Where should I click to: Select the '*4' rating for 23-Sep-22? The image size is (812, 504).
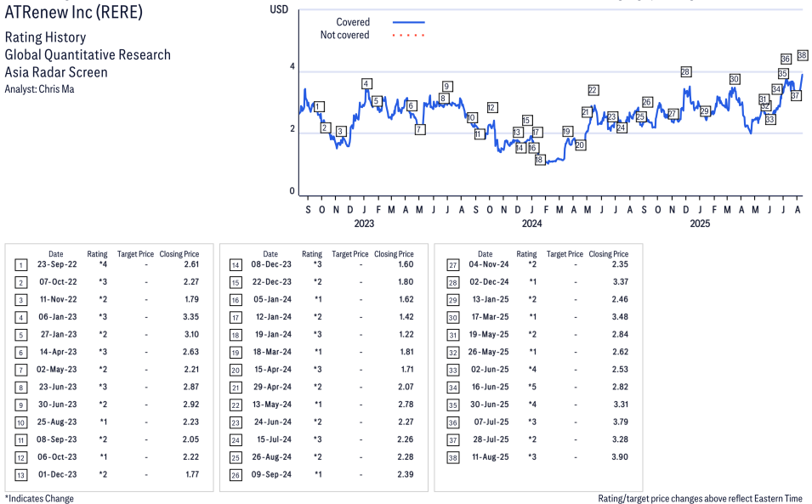coord(103,264)
